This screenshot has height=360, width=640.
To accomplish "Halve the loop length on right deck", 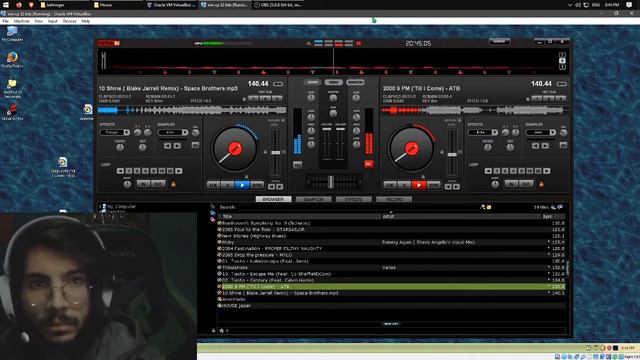I will coord(488,171).
